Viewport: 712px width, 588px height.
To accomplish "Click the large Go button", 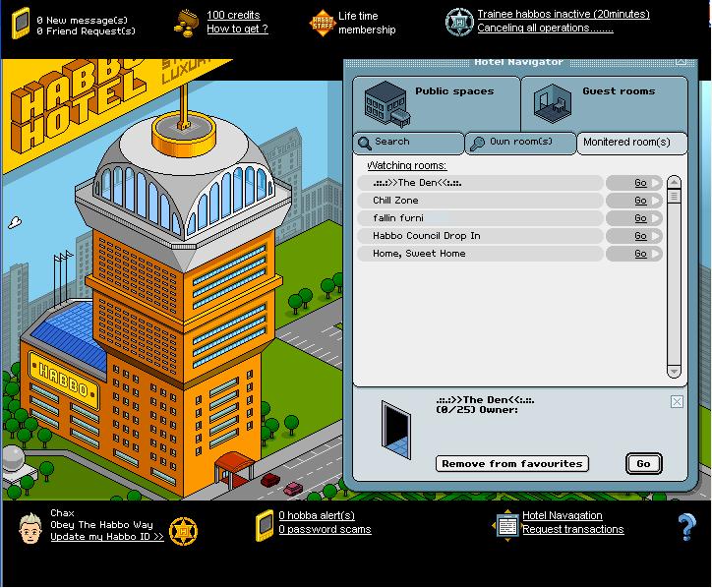I will click(x=643, y=463).
